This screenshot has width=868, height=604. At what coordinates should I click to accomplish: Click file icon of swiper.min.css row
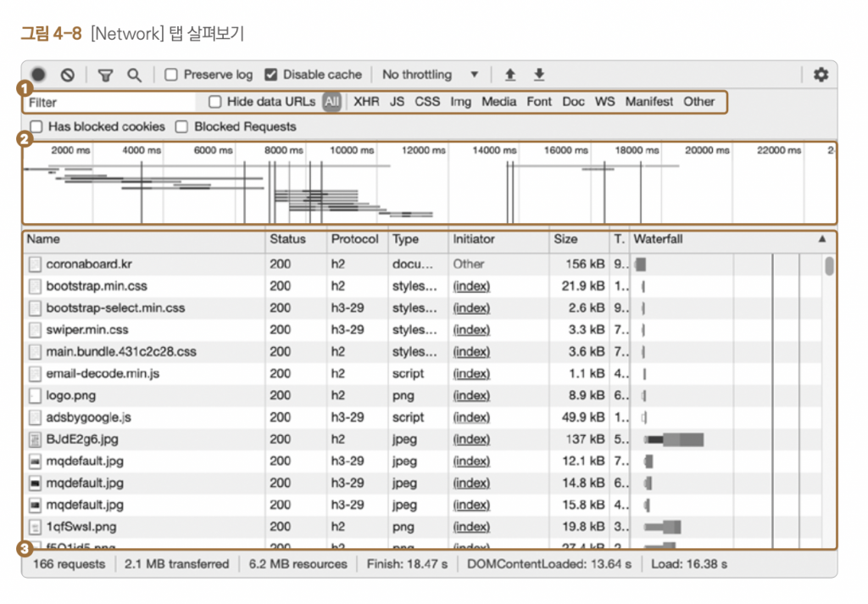click(x=35, y=330)
